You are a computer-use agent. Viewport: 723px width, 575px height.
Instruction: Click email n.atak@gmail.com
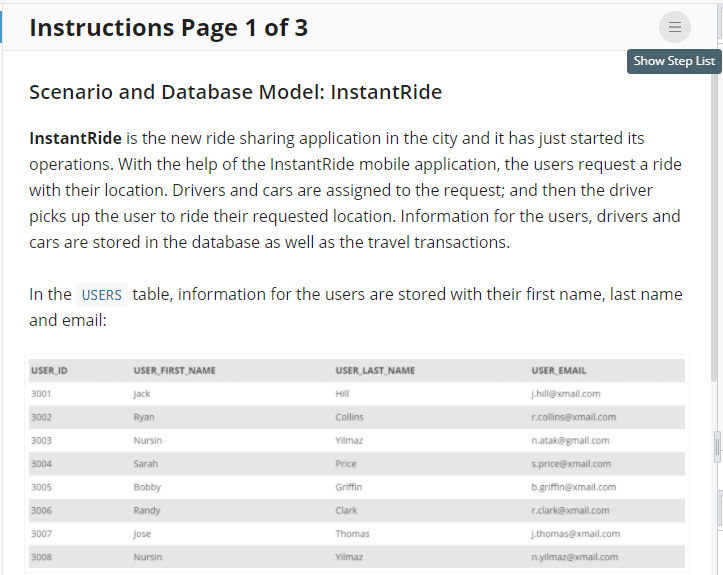point(570,441)
